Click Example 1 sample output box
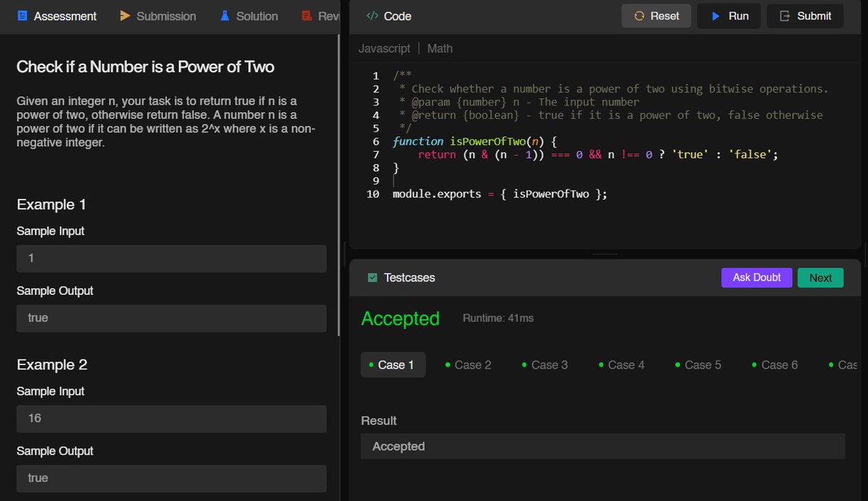The image size is (868, 501). click(171, 318)
